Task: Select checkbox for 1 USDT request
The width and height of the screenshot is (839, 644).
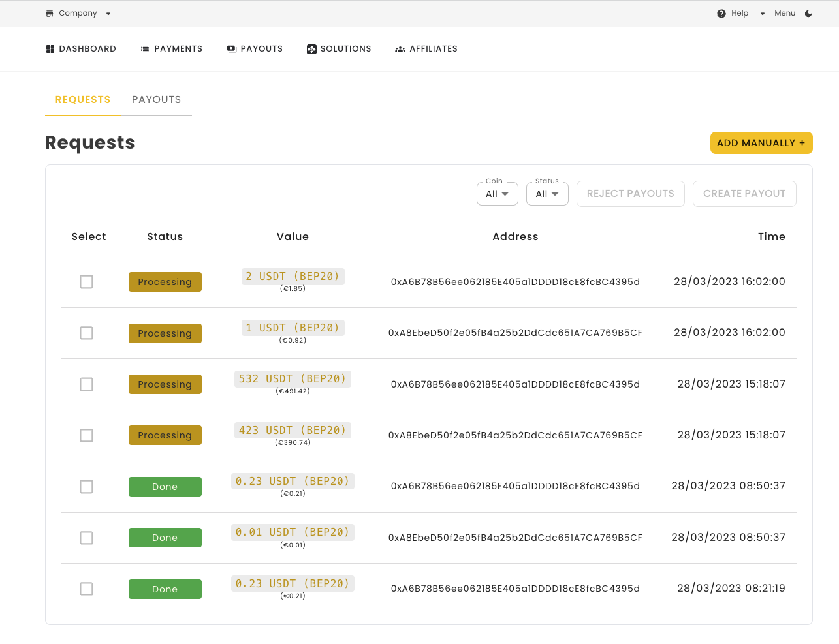Action: [86, 333]
